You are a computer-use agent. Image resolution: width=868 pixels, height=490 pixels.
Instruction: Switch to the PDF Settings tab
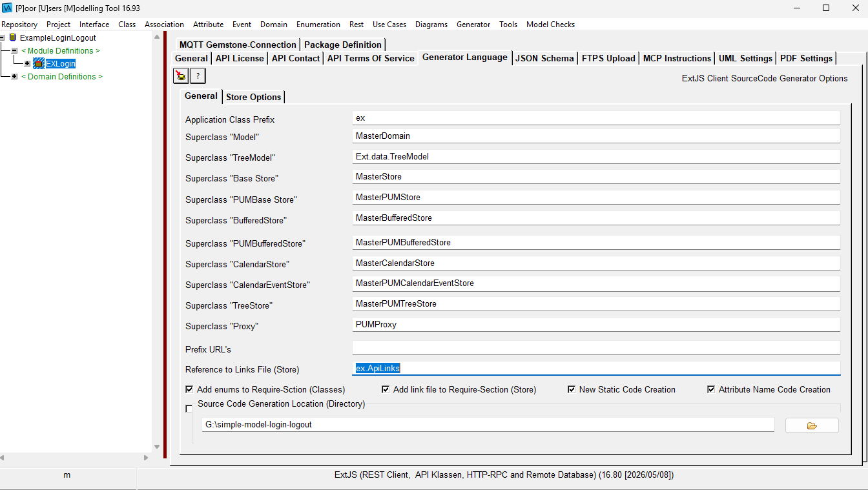806,58
